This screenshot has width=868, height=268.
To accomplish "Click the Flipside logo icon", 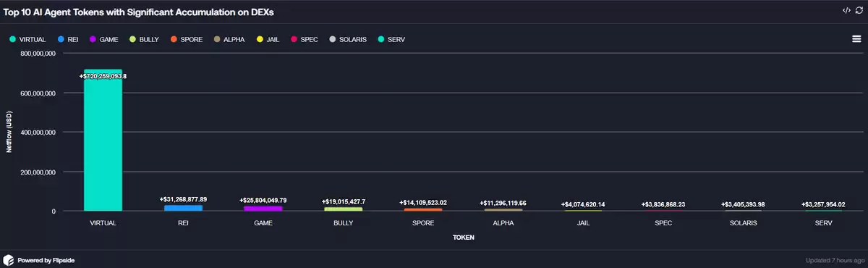I will pos(9,259).
